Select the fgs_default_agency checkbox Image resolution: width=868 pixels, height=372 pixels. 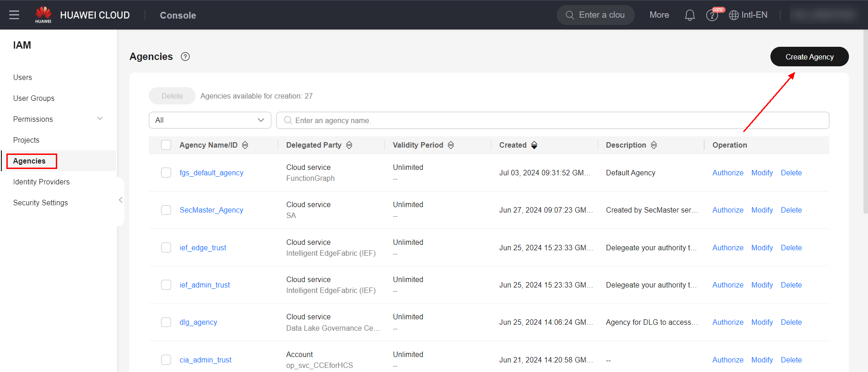[166, 173]
